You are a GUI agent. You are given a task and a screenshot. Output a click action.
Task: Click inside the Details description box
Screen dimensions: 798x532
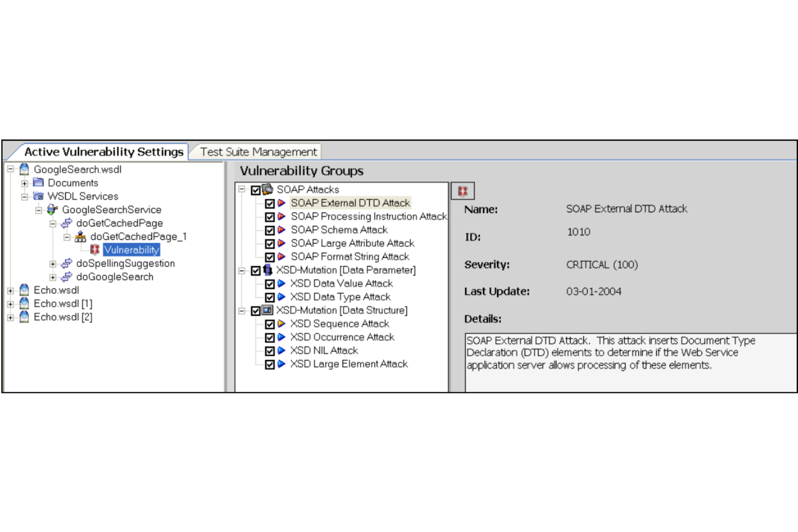[630, 362]
